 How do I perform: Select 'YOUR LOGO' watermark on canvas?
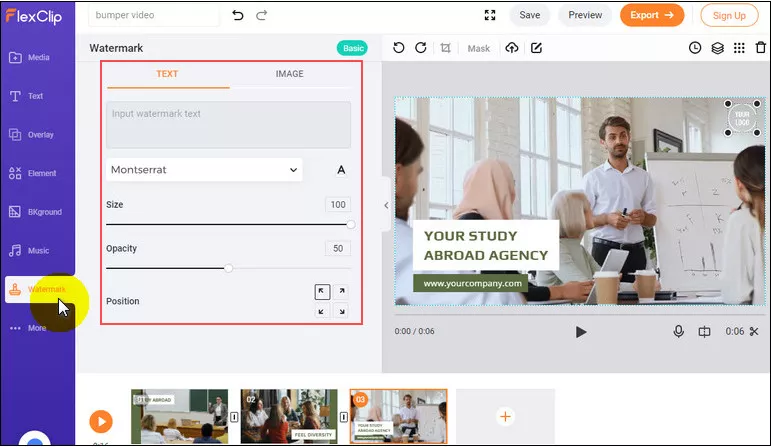click(x=742, y=118)
